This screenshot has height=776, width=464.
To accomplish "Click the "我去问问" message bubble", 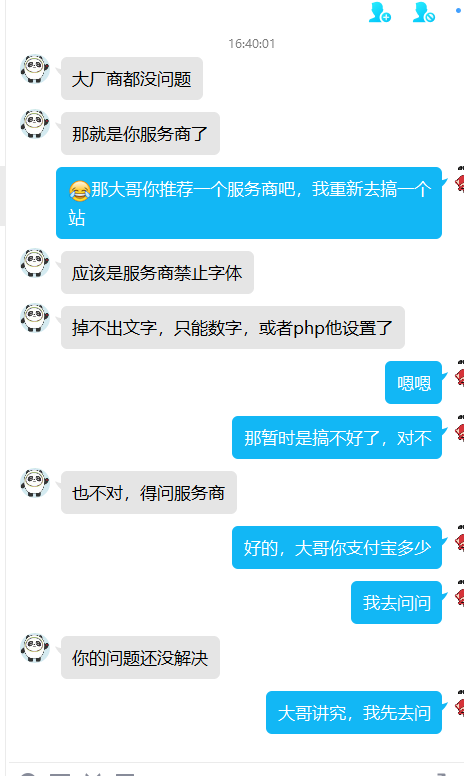I will click(x=396, y=602).
